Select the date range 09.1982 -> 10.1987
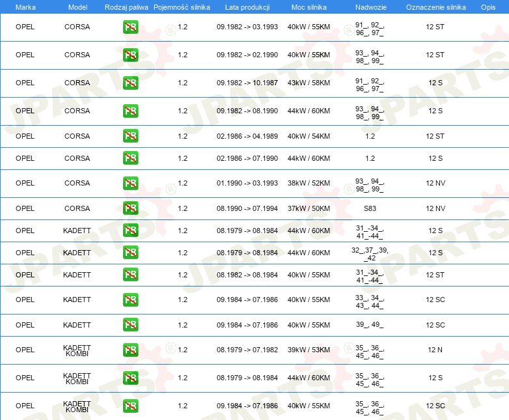This screenshot has height=420, width=509. (x=247, y=83)
